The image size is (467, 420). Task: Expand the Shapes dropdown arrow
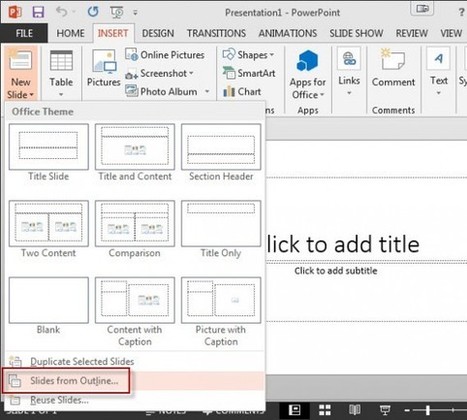272,55
